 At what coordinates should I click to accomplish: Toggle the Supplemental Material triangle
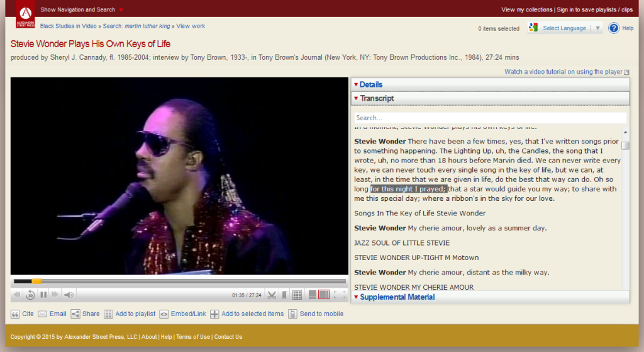[x=356, y=297]
